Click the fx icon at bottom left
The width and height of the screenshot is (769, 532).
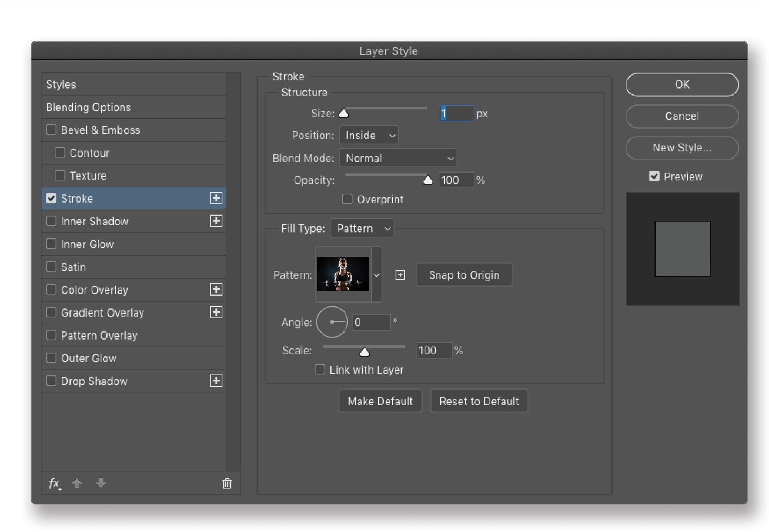click(54, 483)
